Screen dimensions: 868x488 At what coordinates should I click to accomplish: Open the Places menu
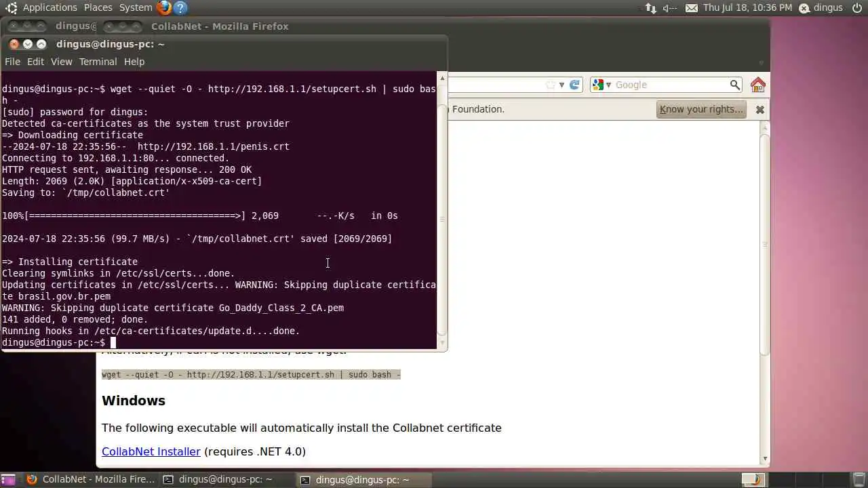coord(98,7)
